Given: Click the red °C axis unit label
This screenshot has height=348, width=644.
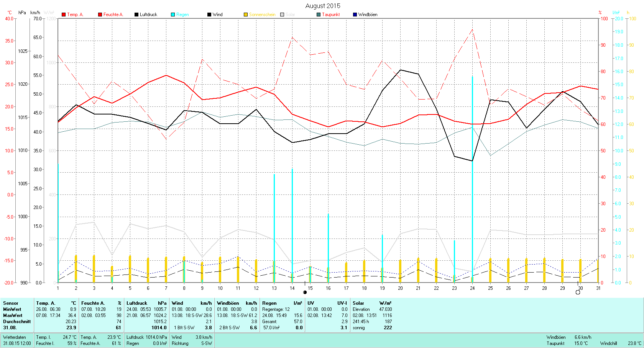Looking at the screenshot, I should 10,13.
